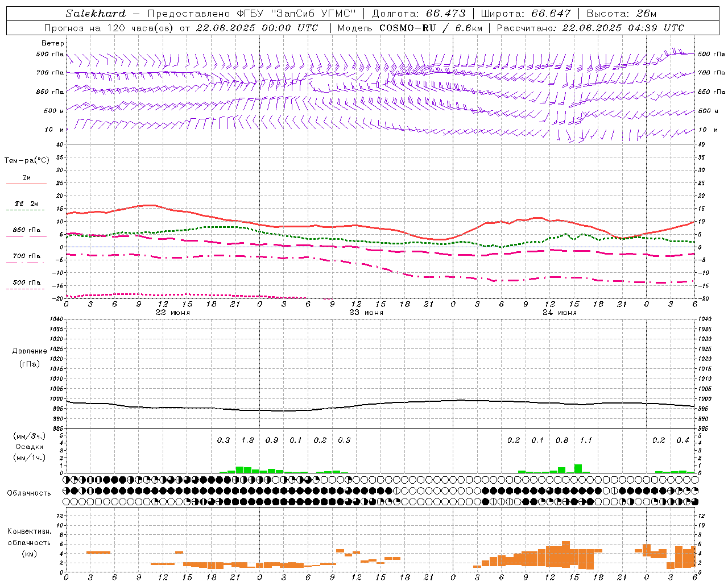Select the "Широта: 66.647" header text
Screen dimensions: 728x582
526,14
